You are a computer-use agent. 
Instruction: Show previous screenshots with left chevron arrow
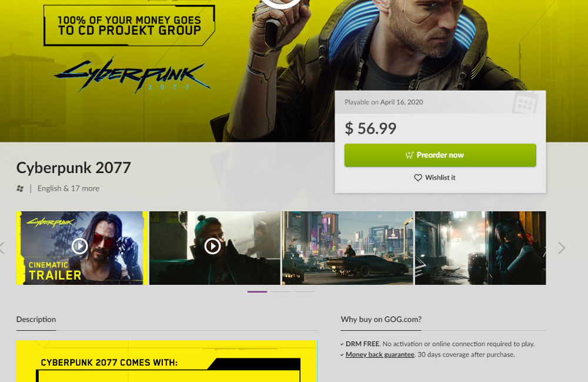2,248
